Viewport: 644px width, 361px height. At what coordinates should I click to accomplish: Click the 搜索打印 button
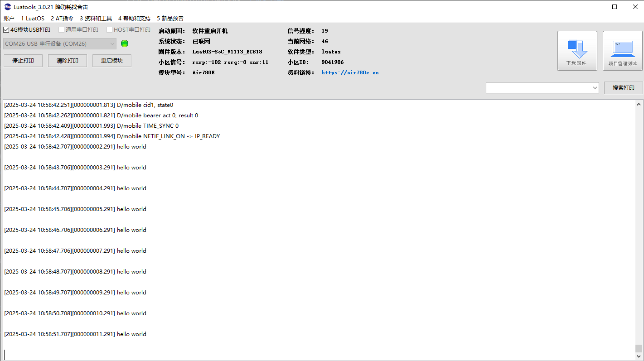(x=624, y=88)
